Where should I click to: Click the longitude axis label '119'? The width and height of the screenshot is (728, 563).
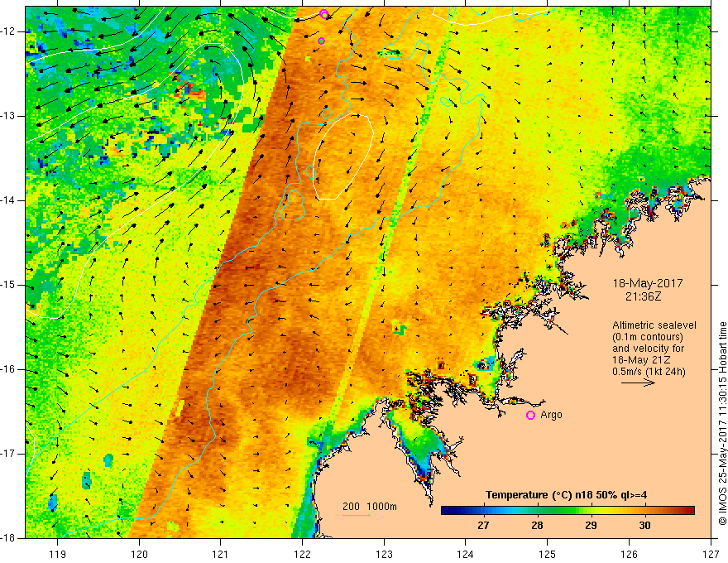(58, 554)
